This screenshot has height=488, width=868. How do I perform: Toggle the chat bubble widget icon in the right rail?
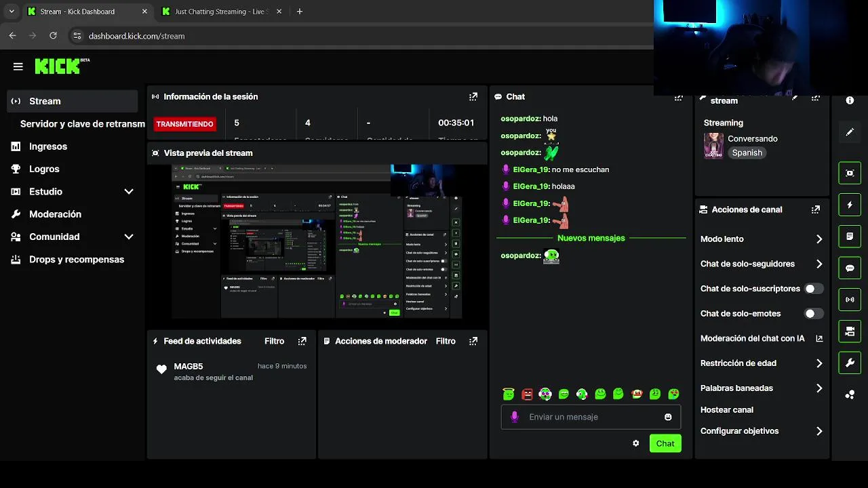(x=850, y=268)
